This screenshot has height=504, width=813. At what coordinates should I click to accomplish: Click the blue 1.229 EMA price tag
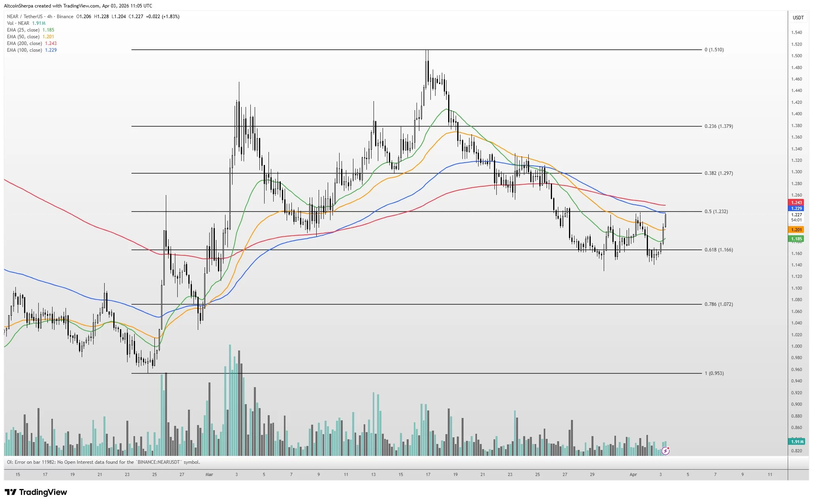click(x=796, y=208)
